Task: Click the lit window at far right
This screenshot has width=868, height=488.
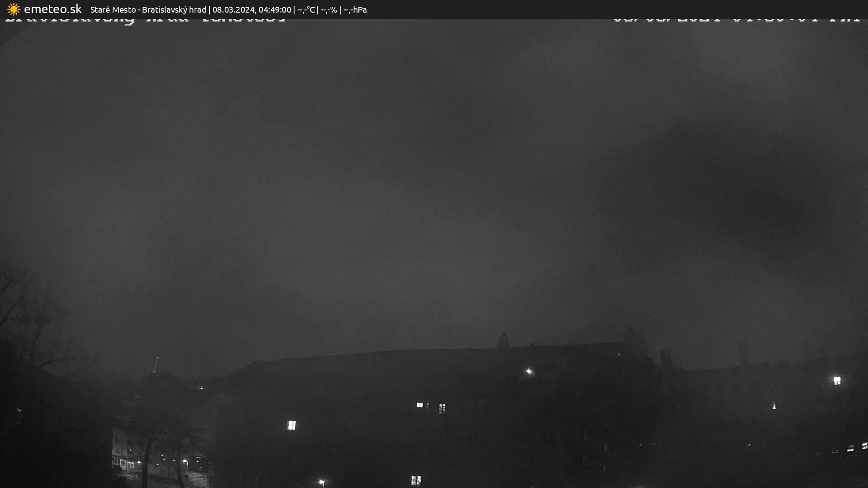Action: [837, 380]
